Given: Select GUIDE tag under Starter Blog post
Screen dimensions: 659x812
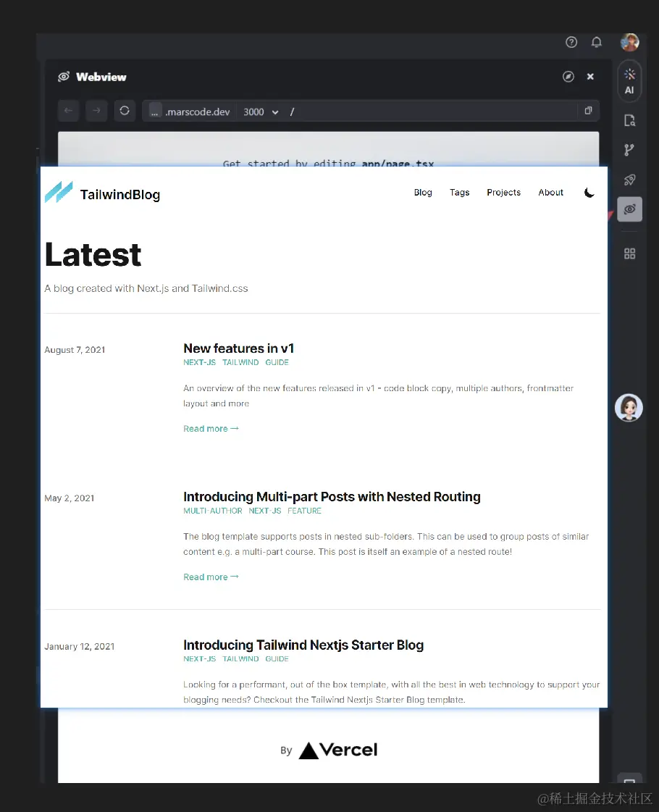Looking at the screenshot, I should [x=277, y=658].
